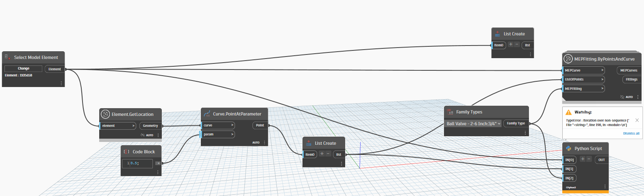This screenshot has height=196, width=644.
Task: Click the Select Model Element node icon
Action: coord(7,57)
